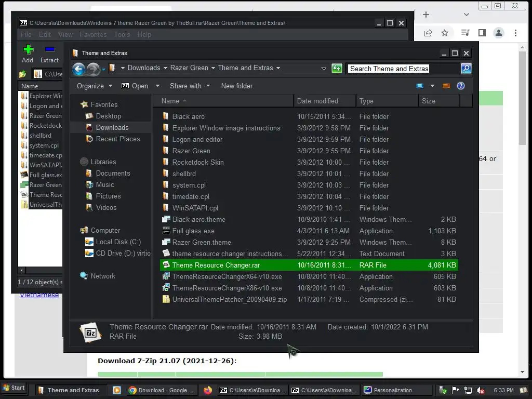Screen dimensions: 532x399
Task: Click the Back arrow in Explorer
Action: point(79,69)
